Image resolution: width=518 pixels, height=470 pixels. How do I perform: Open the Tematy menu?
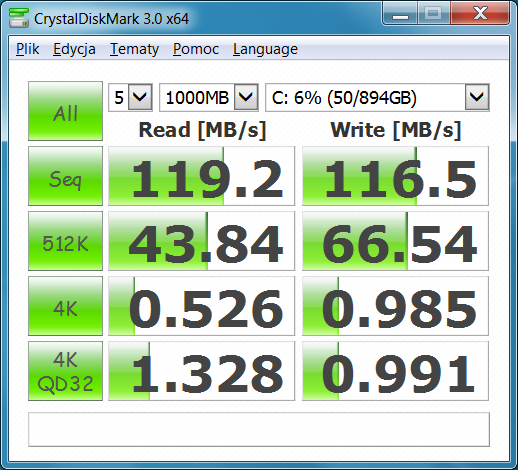[x=134, y=49]
